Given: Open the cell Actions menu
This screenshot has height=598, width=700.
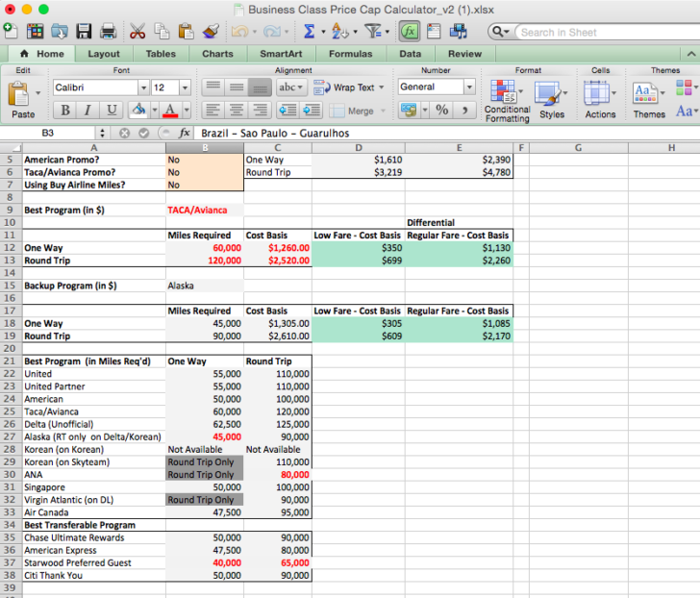Looking at the screenshot, I should click(600, 100).
